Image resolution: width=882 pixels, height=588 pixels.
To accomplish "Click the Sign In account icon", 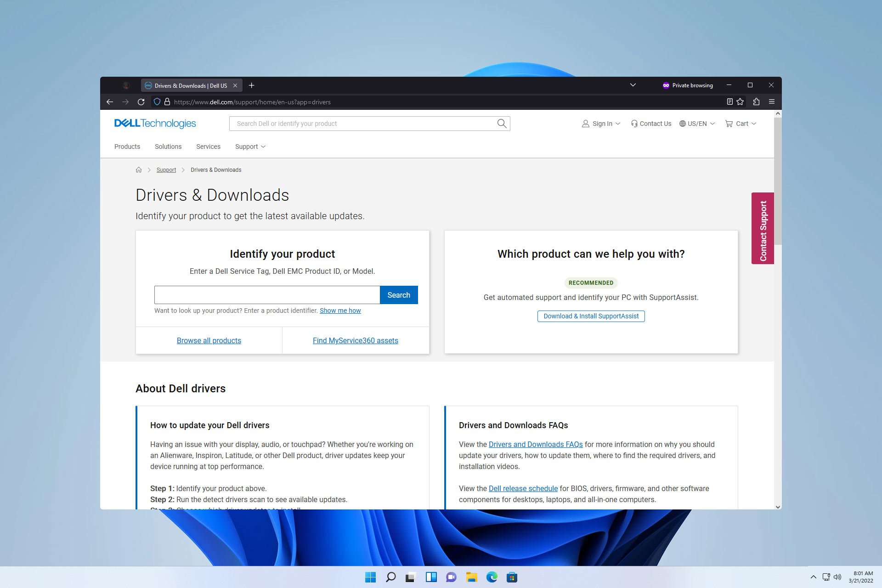I will coord(585,124).
